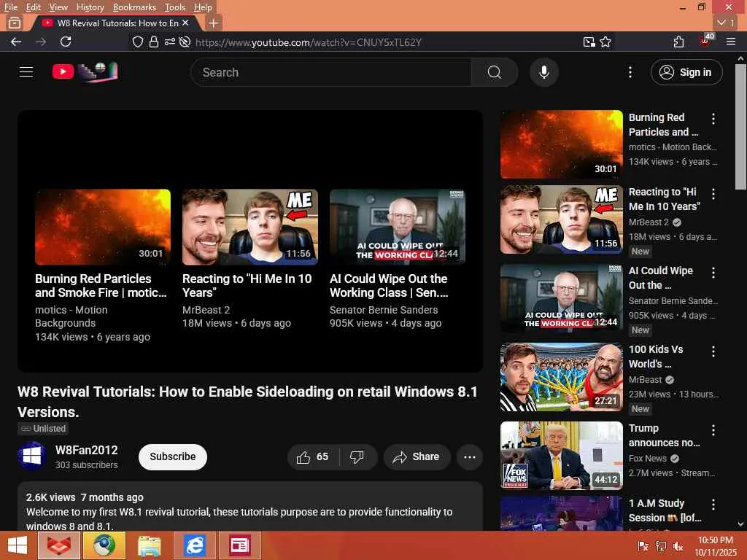Screen dimensions: 747x560
Task: Reload the page with the refresh icon
Action: (x=66, y=42)
